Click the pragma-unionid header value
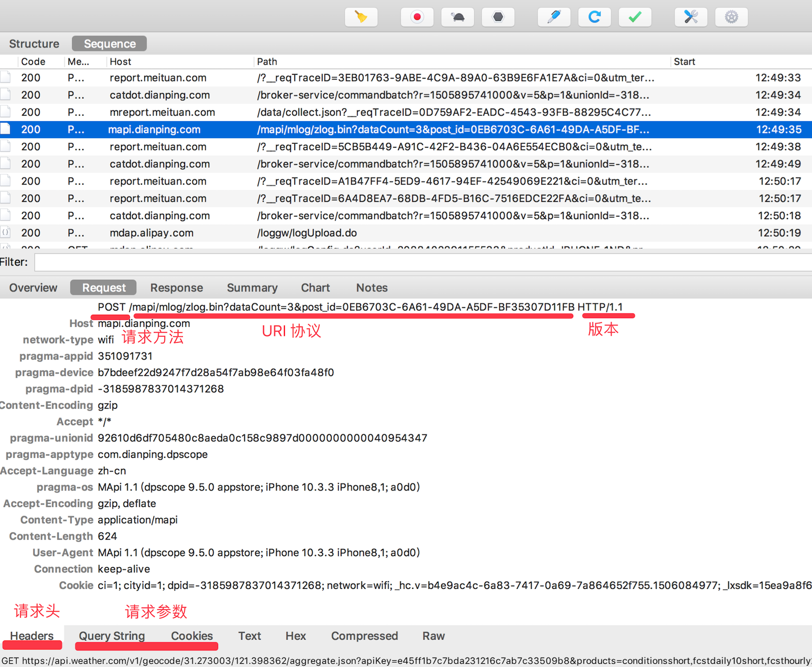The width and height of the screenshot is (812, 667). (263, 438)
